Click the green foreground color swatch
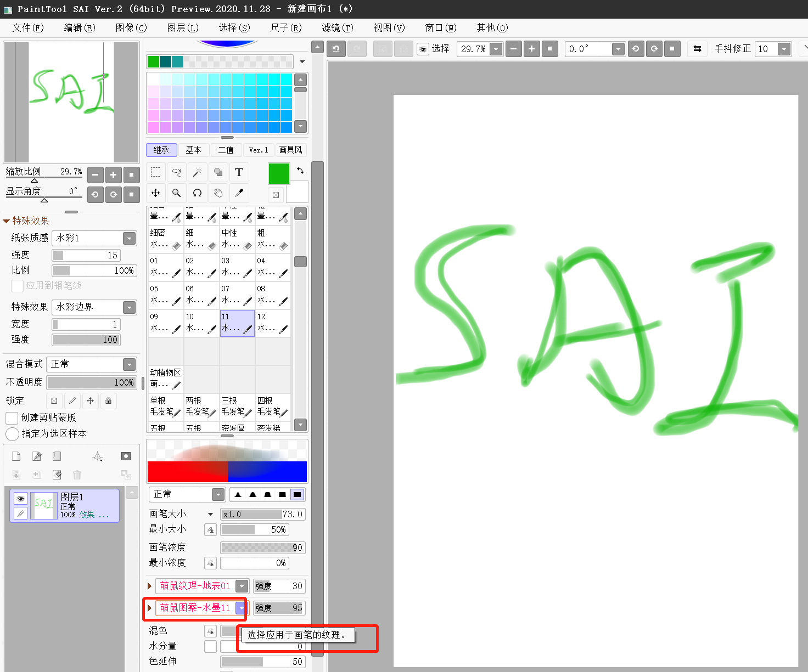 pyautogui.click(x=279, y=174)
